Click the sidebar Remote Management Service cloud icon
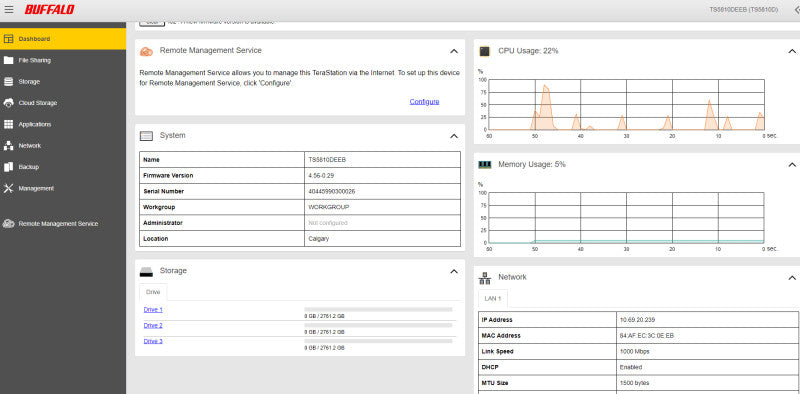Screen dimensions: 800x394 tap(9, 224)
